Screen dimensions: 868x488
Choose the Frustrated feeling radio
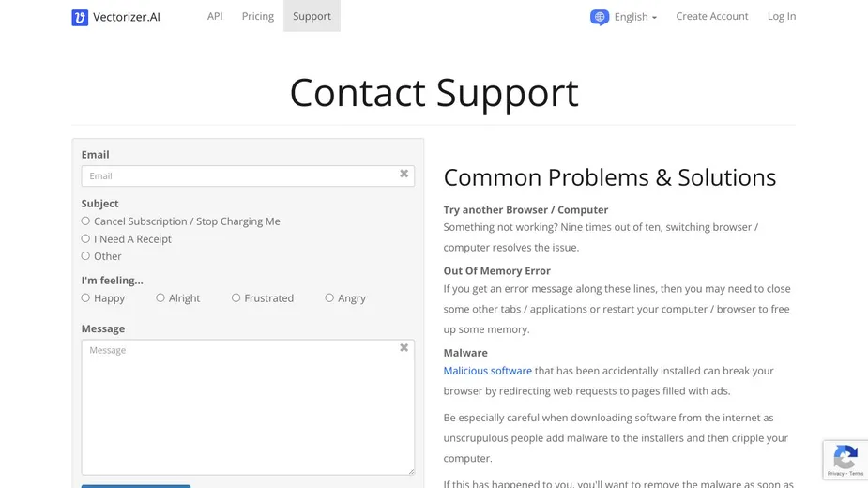coord(236,298)
